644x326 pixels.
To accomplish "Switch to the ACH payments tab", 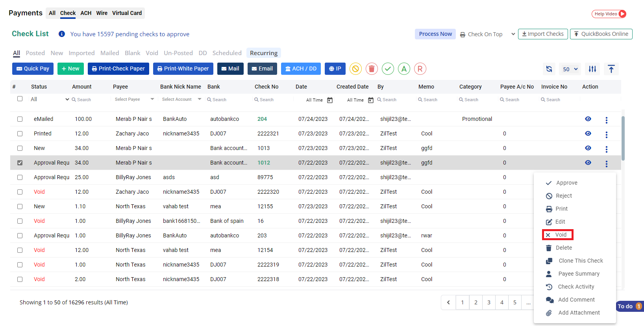I will pos(86,13).
